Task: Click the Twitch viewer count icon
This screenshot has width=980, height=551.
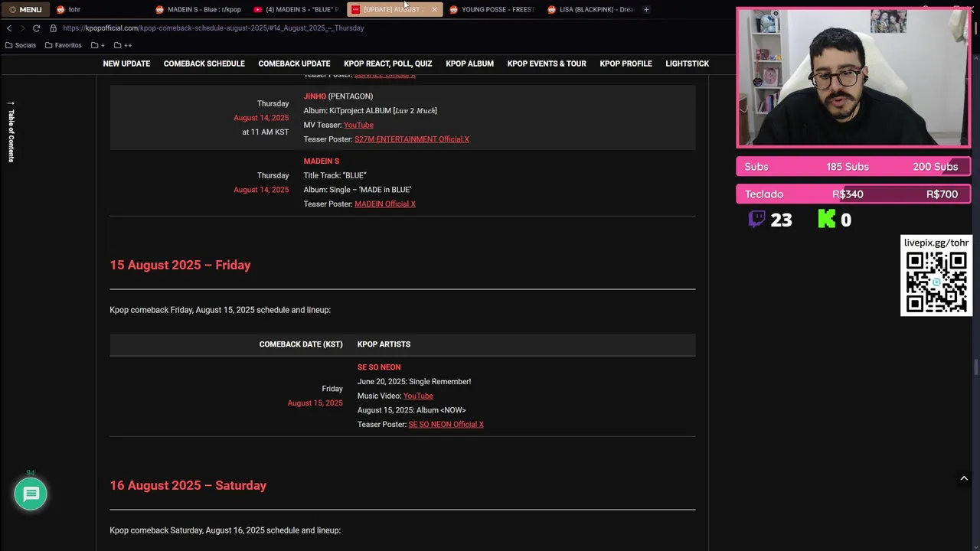Action: [x=756, y=220]
